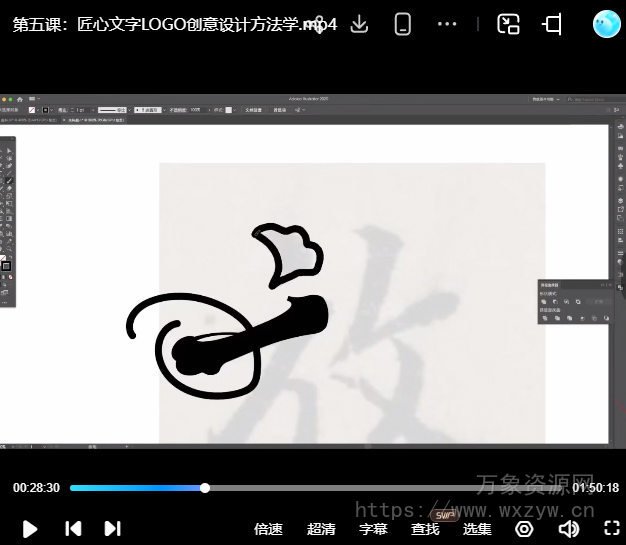The width and height of the screenshot is (626, 545).
Task: Click the video progress slider handle
Action: 205,488
